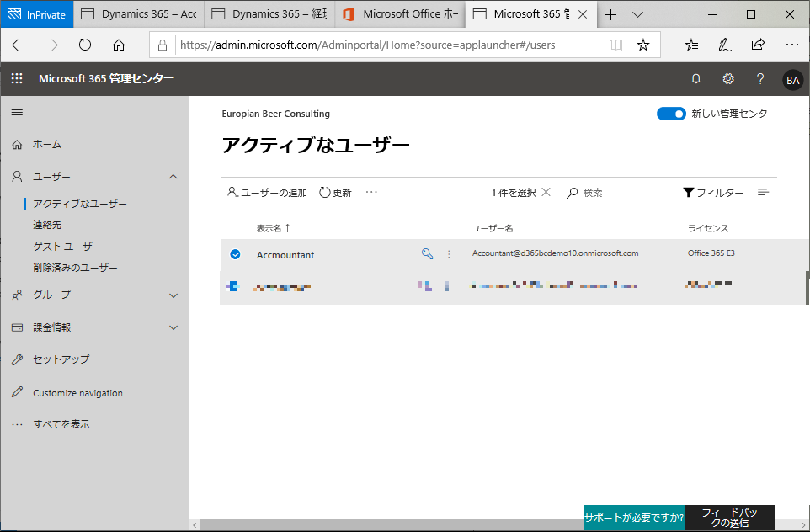The width and height of the screenshot is (810, 532).
Task: Click Europian Beer Consulting organization name
Action: pyautogui.click(x=276, y=114)
